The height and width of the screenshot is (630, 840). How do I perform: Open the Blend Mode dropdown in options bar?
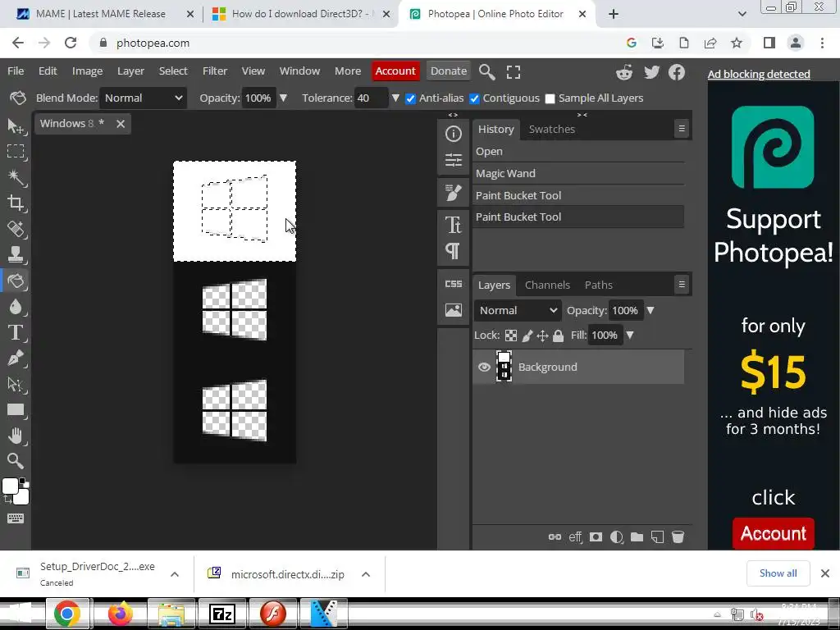coord(143,98)
